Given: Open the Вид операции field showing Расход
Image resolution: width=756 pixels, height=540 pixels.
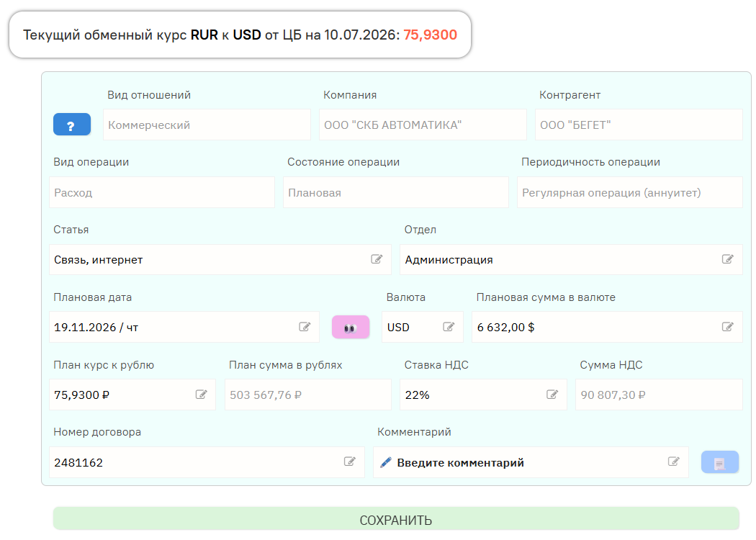Looking at the screenshot, I should pos(162,192).
